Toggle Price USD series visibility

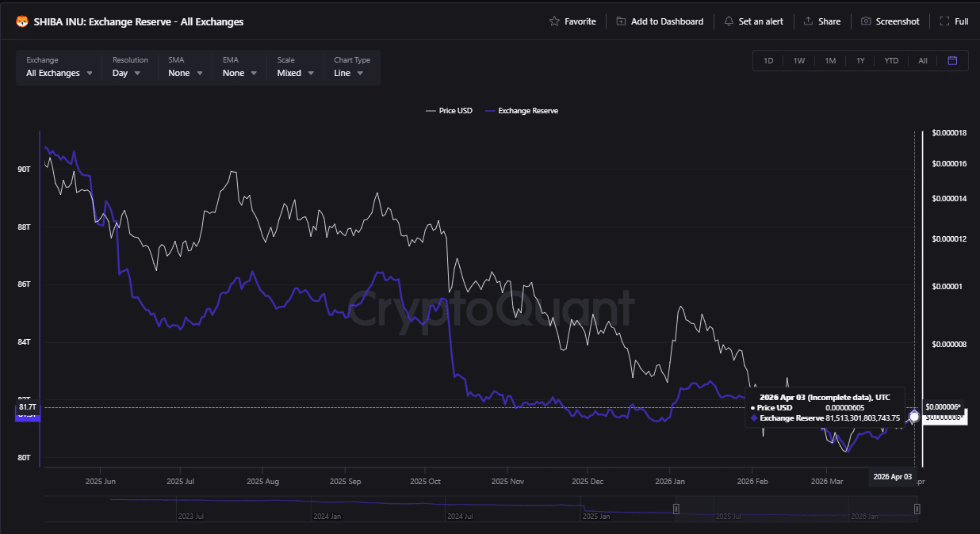click(x=449, y=111)
